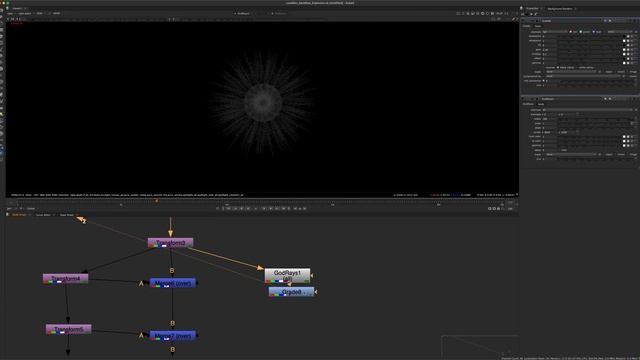Viewport: 640px width, 360px height.
Task: Select the Transform5 node
Action: (68, 329)
